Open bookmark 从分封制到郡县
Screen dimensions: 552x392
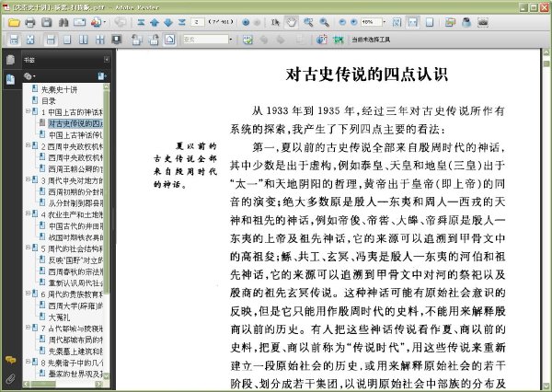pyautogui.click(x=75, y=203)
